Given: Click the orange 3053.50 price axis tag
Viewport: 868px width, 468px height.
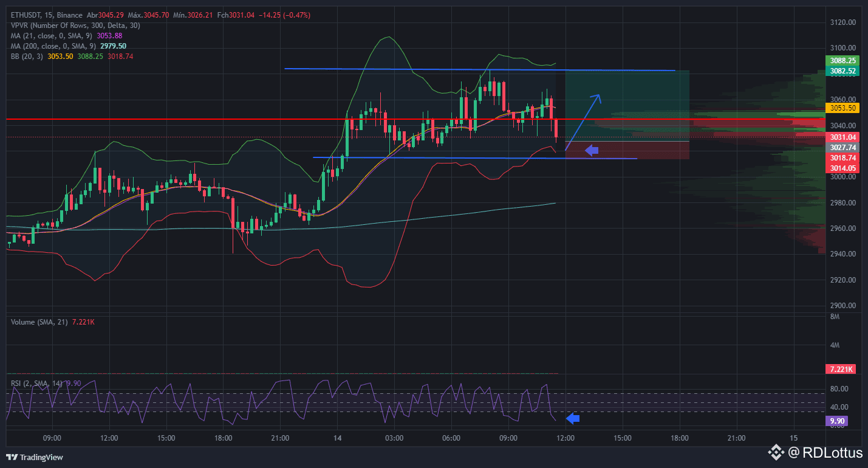Looking at the screenshot, I should click(x=842, y=108).
